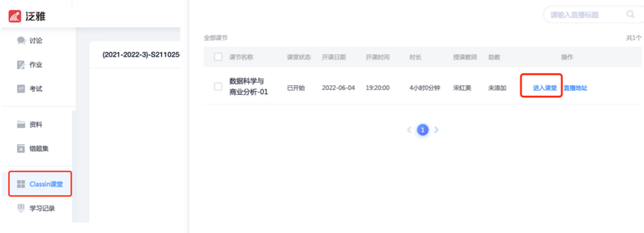Open the 直播地址 live stream link
This screenshot has width=644, height=233.
(576, 88)
